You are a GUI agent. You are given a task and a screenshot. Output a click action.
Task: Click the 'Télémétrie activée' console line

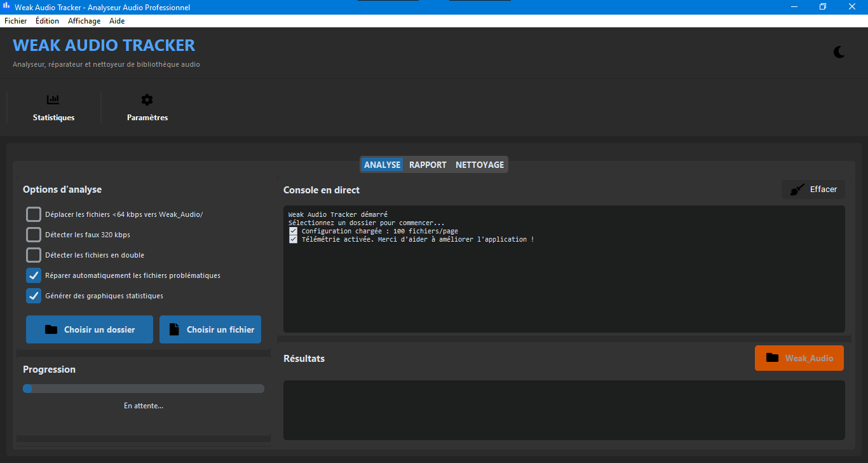pos(411,239)
